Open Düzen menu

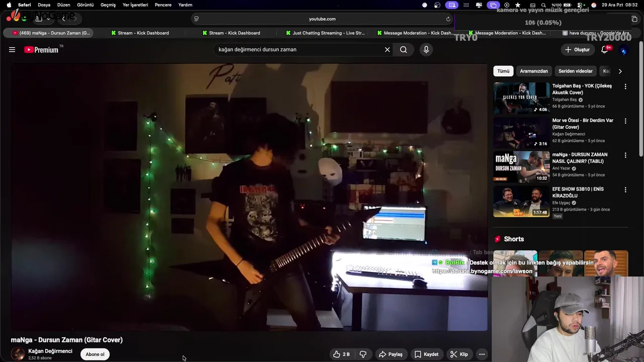click(x=64, y=5)
